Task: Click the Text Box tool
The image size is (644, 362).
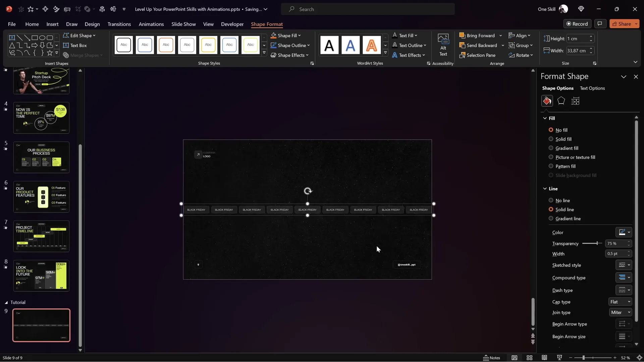Action: pyautogui.click(x=75, y=45)
